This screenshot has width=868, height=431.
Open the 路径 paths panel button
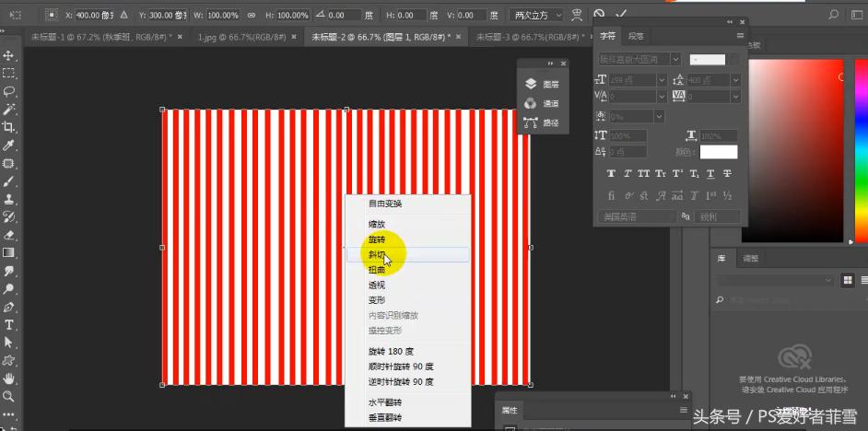tap(542, 122)
